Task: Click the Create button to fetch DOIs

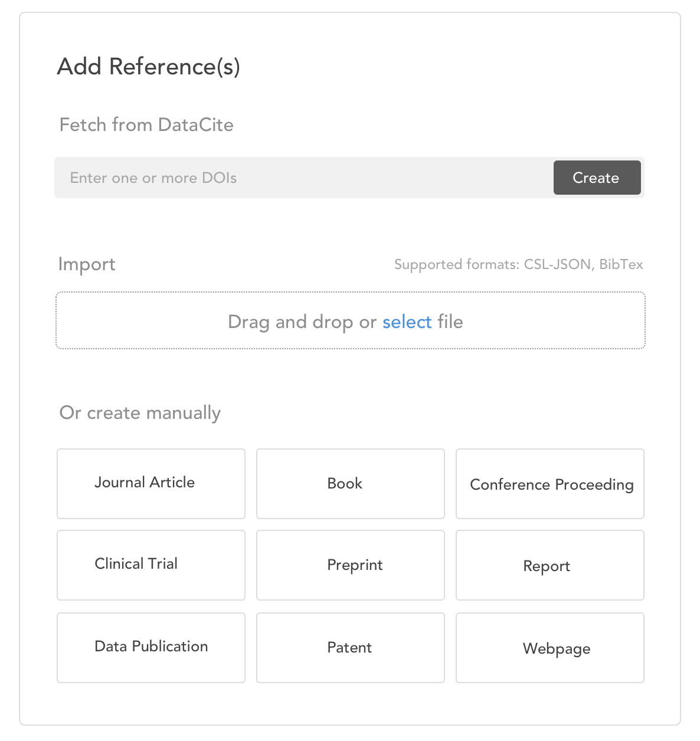Action: (x=596, y=178)
